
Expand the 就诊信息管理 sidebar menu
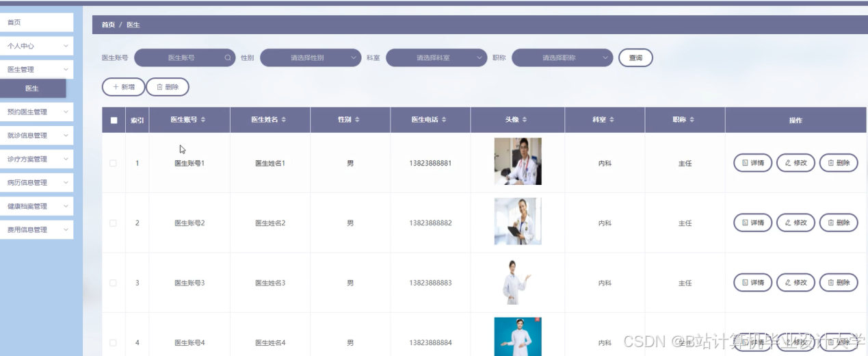tap(37, 136)
